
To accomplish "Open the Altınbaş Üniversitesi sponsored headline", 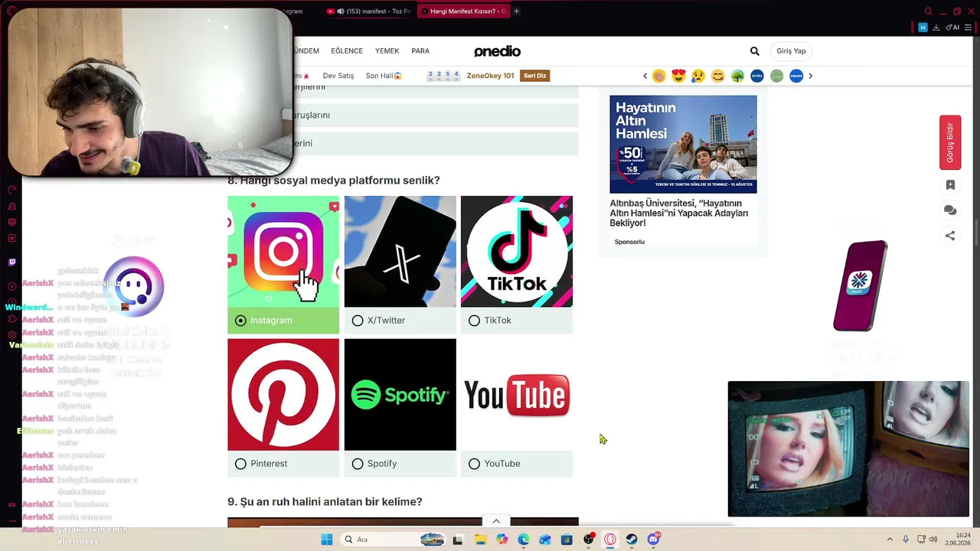I will (x=679, y=213).
